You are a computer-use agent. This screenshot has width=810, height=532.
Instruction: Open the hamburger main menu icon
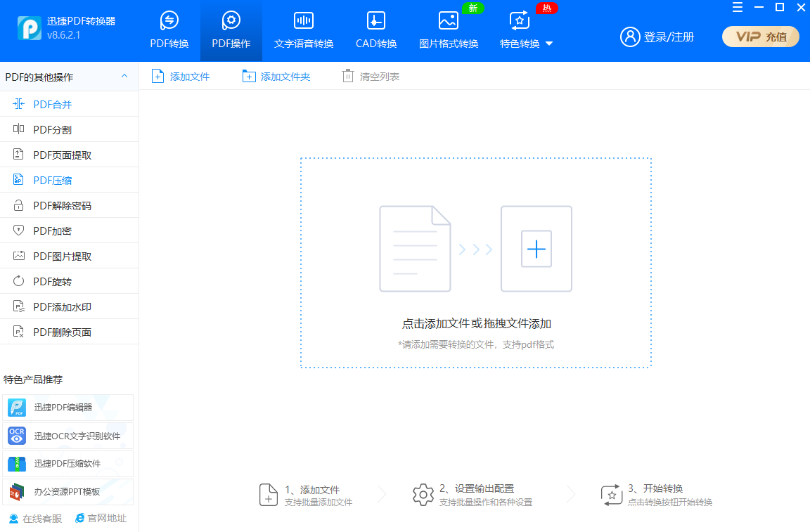(738, 7)
